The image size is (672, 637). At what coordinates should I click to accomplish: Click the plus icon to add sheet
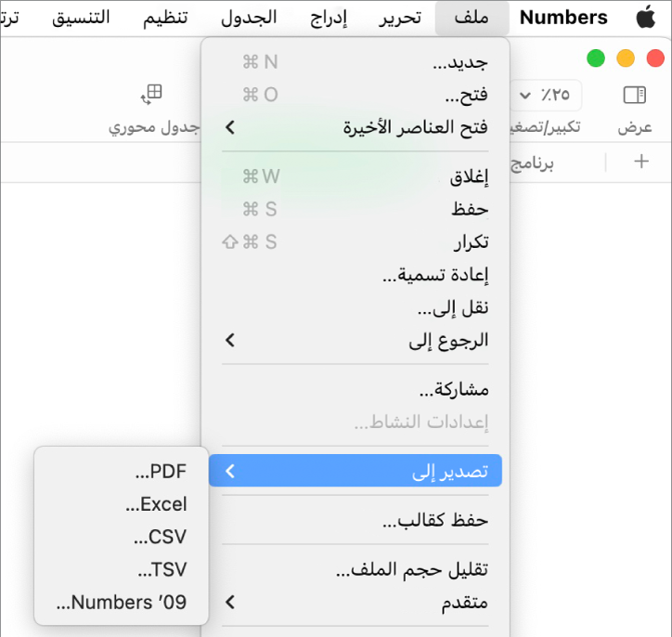[640, 162]
